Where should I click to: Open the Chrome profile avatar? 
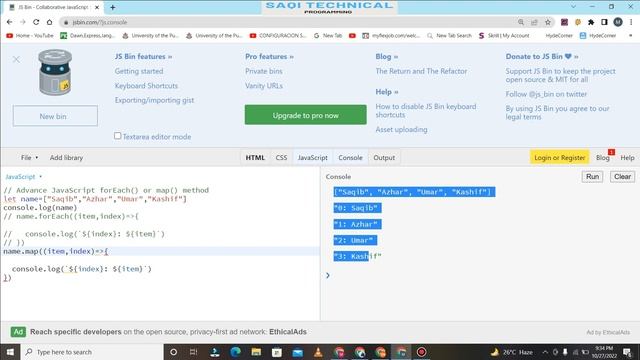[x=618, y=22]
